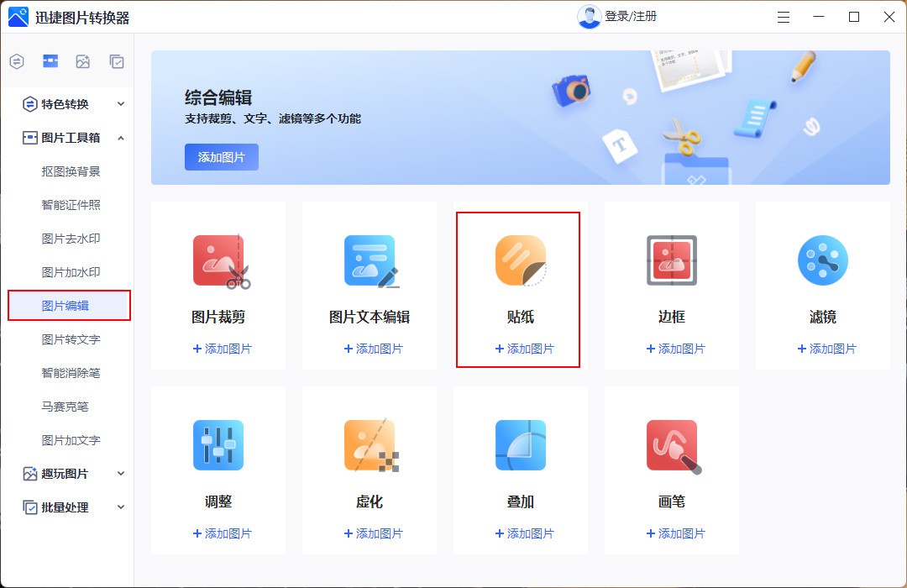The image size is (907, 588).
Task: Open the 贴纸 (Sticker) tool
Action: [518, 286]
